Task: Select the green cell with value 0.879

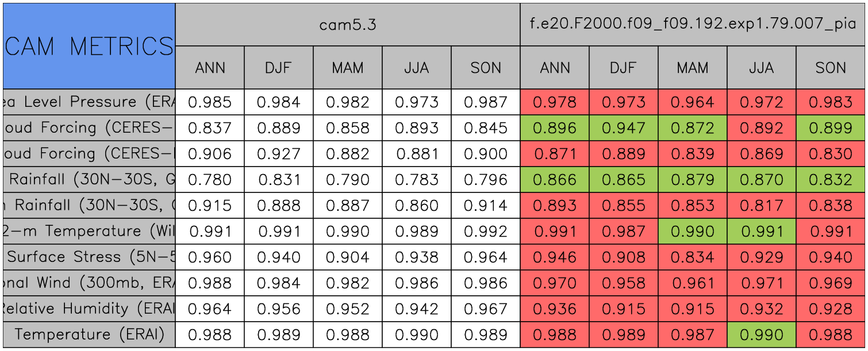Action: pos(693,180)
